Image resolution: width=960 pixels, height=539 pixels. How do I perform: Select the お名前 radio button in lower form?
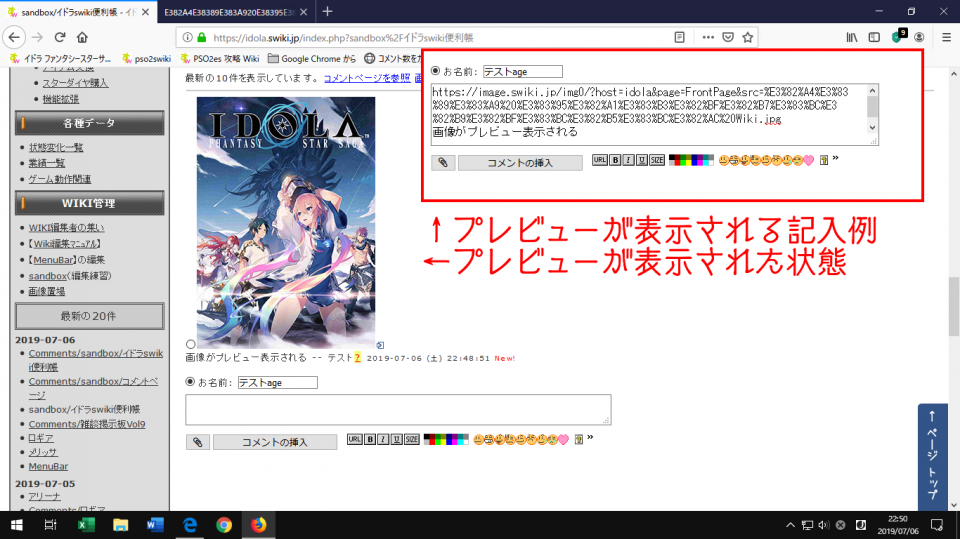click(190, 382)
